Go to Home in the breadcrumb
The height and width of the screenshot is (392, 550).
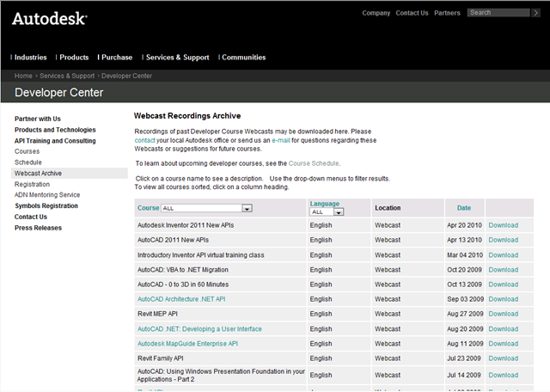pyautogui.click(x=23, y=77)
